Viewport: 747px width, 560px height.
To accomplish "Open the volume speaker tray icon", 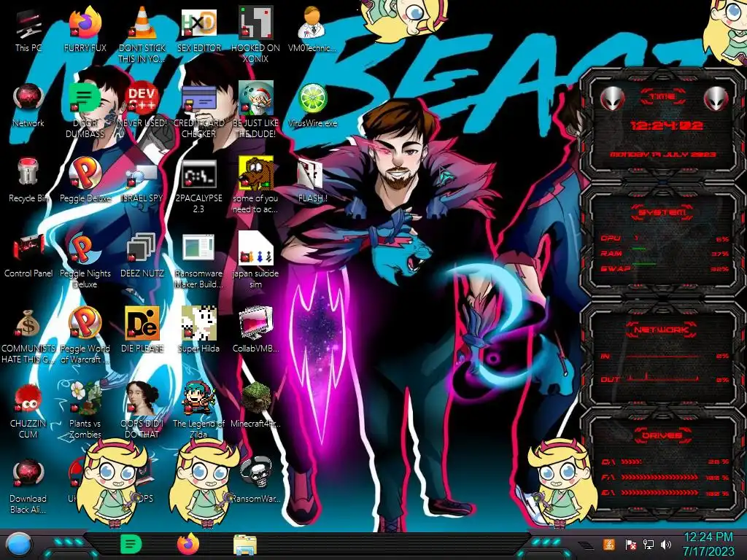I will tap(665, 544).
